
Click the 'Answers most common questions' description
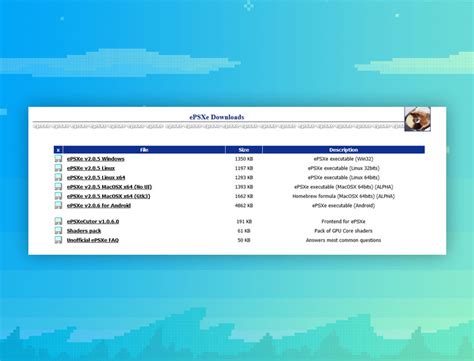(x=343, y=240)
